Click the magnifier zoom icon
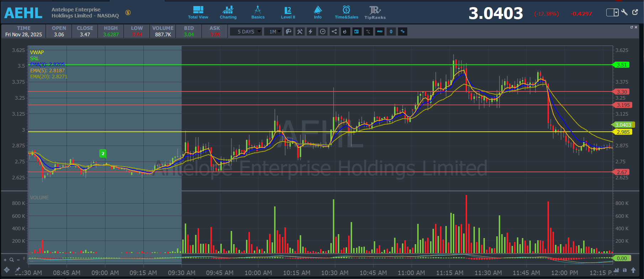 (11, 260)
